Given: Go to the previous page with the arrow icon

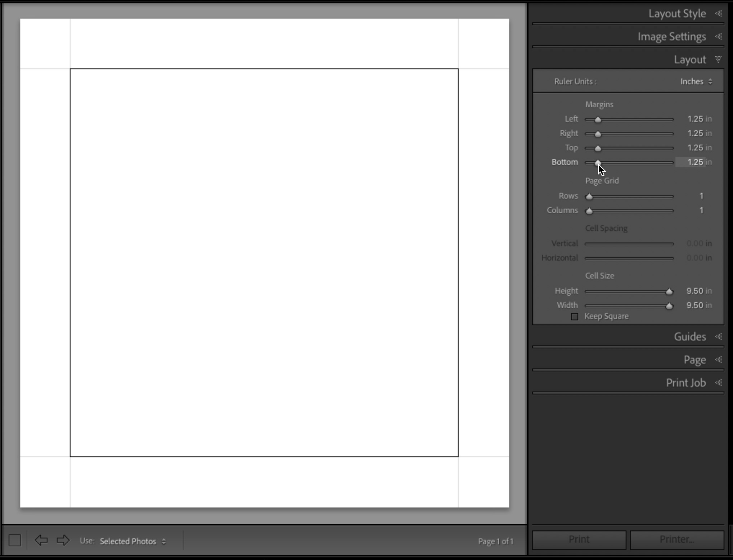Looking at the screenshot, I should (41, 540).
